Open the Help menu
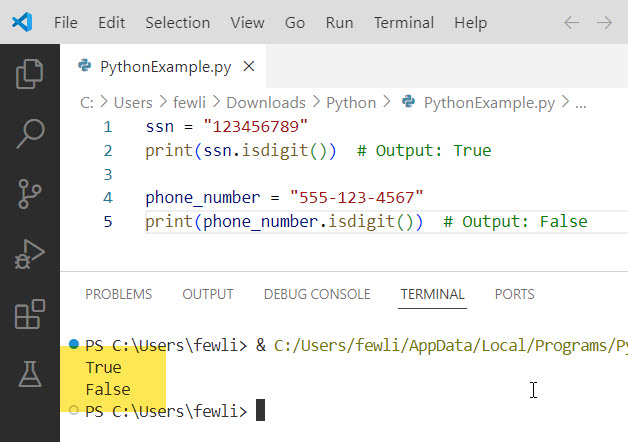Image resolution: width=628 pixels, height=442 pixels. click(471, 22)
